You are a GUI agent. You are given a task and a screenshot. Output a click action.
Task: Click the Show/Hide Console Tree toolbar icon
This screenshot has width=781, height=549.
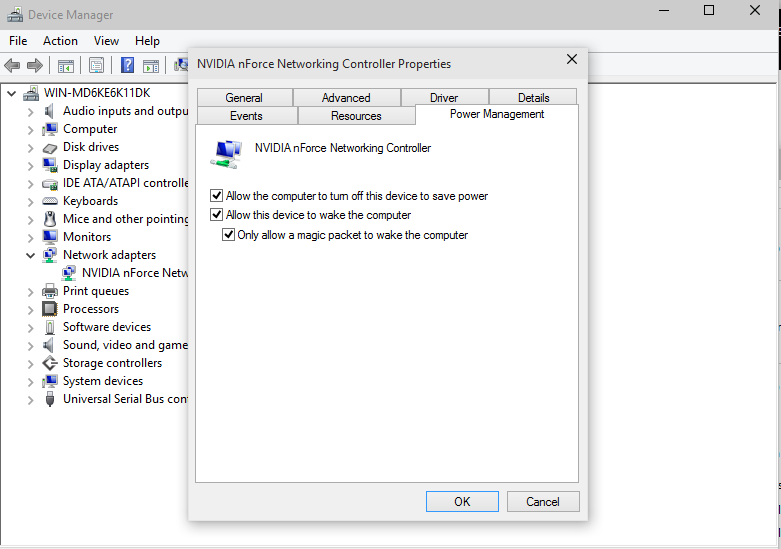point(66,65)
